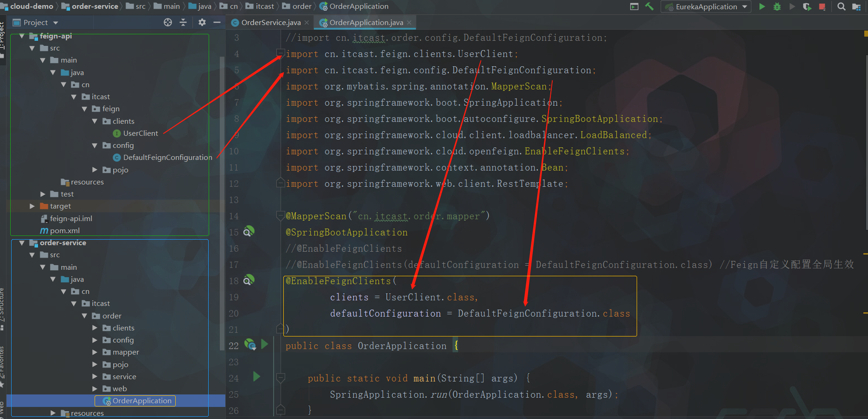The height and width of the screenshot is (419, 868).
Task: Click the Maven pom.xml file icon
Action: click(44, 231)
